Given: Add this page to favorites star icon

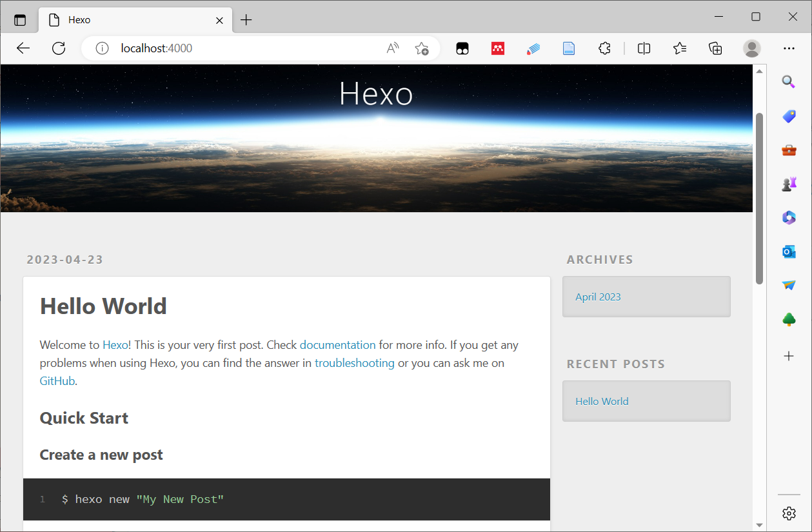Looking at the screenshot, I should [x=422, y=48].
